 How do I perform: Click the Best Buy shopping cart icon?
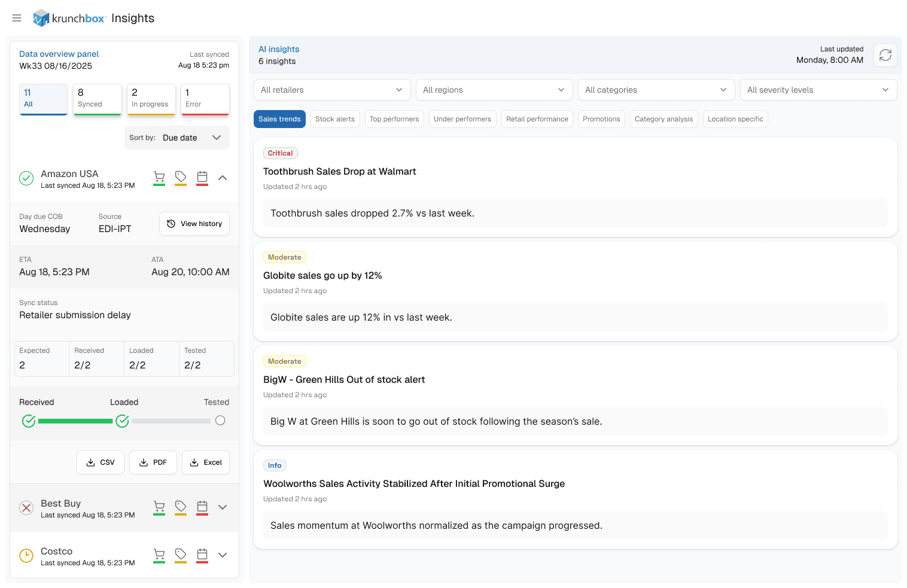click(159, 507)
